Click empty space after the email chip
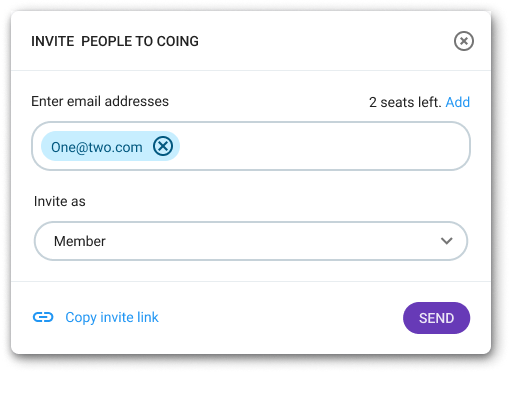Image resolution: width=510 pixels, height=394 pixels. 323,146
